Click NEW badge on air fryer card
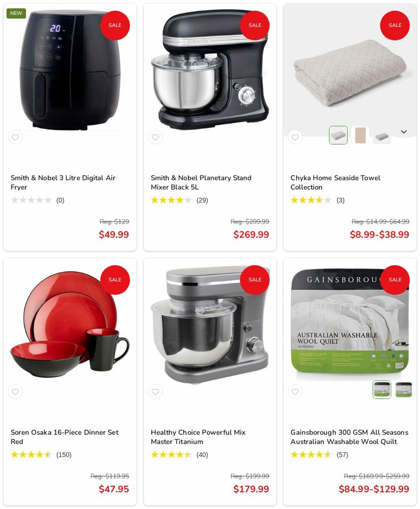420x509 pixels. 16,13
